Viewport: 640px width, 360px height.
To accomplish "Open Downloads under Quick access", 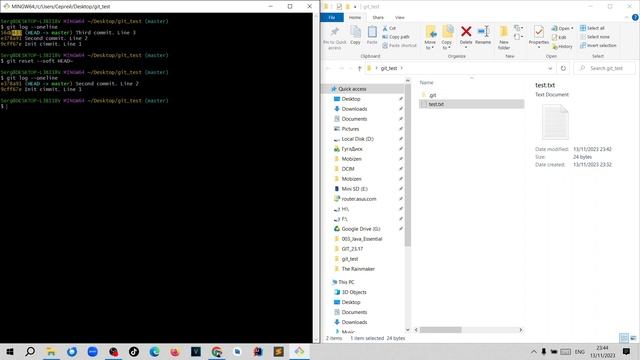I will coord(354,109).
